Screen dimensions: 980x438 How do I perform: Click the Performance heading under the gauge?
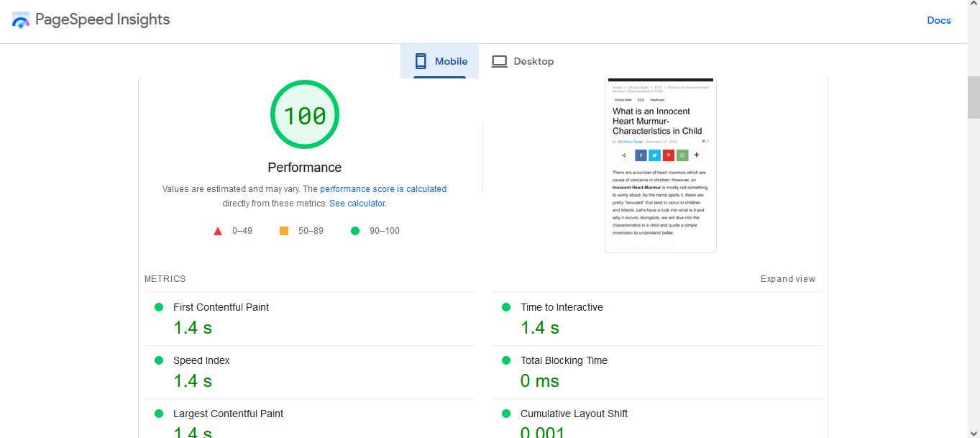tap(305, 168)
